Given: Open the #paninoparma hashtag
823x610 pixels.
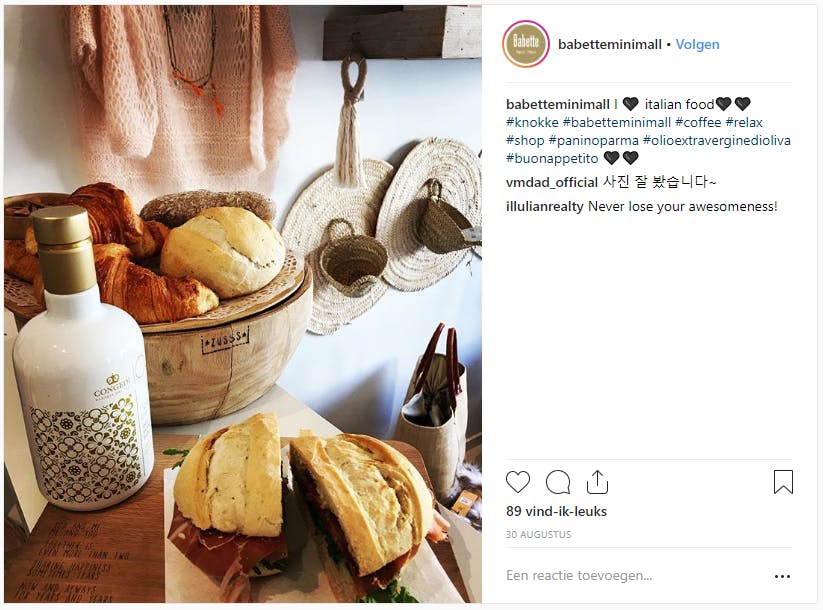Looking at the screenshot, I should [593, 140].
